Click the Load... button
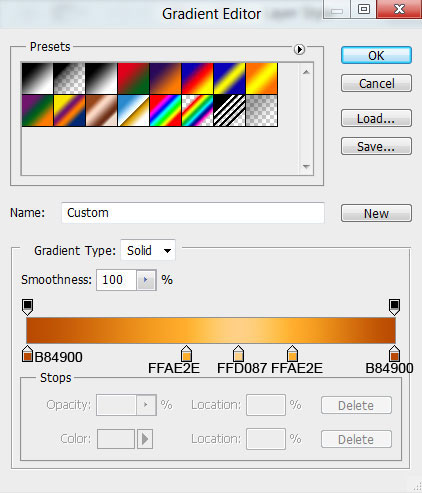 coord(376,118)
